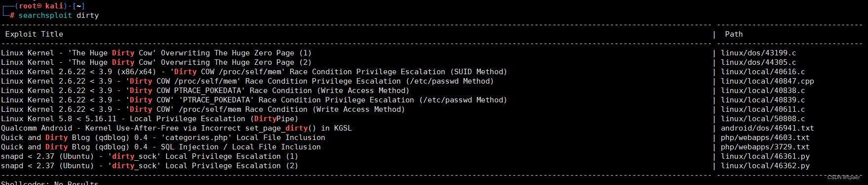This screenshot has height=185, width=868.
Task: Click the DirtyPipe path linux/local/50808.c
Action: (x=763, y=119)
